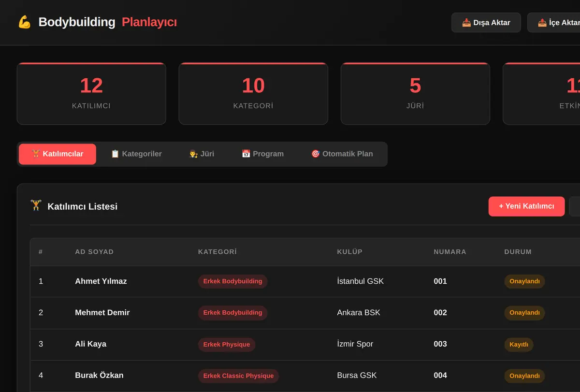Click the Bursa GSK club cell

coord(357,376)
